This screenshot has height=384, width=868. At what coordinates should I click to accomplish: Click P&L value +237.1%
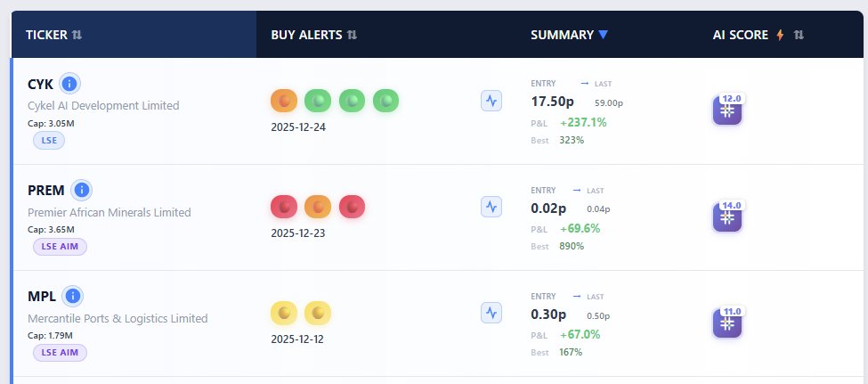(583, 122)
